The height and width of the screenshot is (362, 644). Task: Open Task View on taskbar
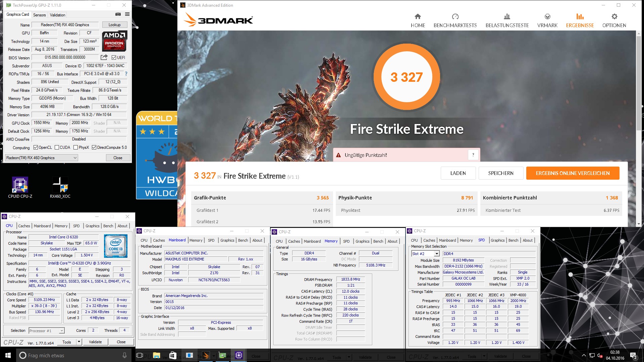point(140,355)
